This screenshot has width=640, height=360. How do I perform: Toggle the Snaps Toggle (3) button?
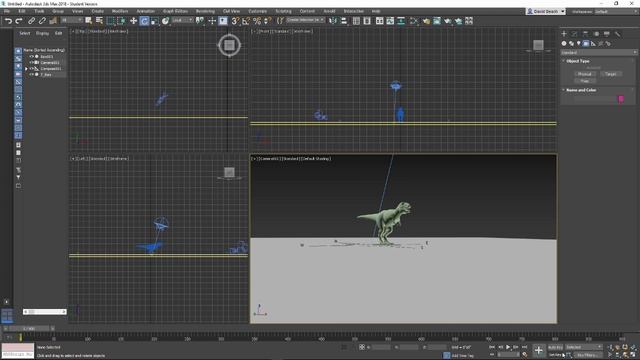[235, 21]
